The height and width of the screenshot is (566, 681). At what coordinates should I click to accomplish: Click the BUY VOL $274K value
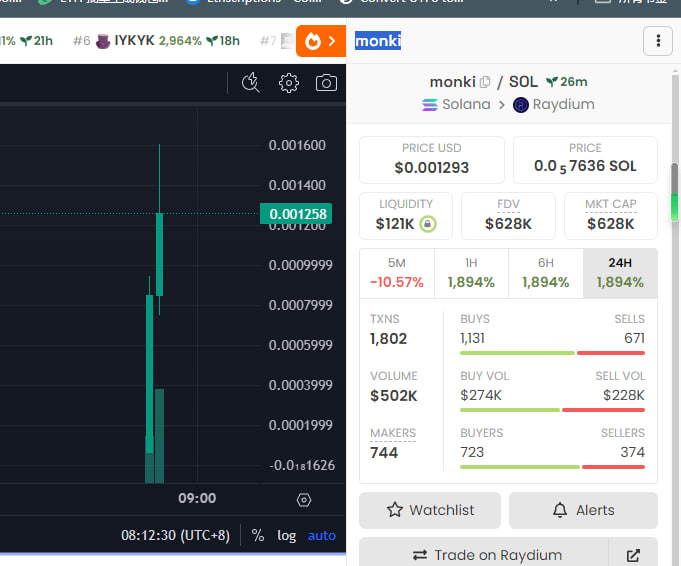481,395
